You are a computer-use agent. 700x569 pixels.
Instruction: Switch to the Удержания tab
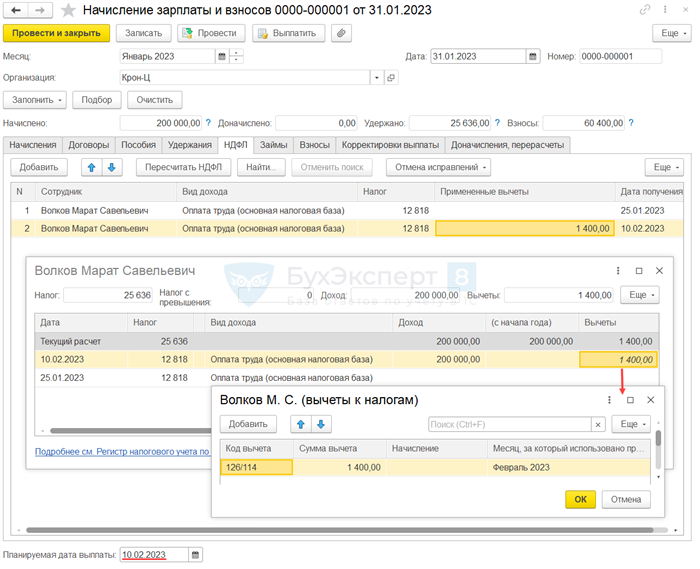[x=190, y=145]
